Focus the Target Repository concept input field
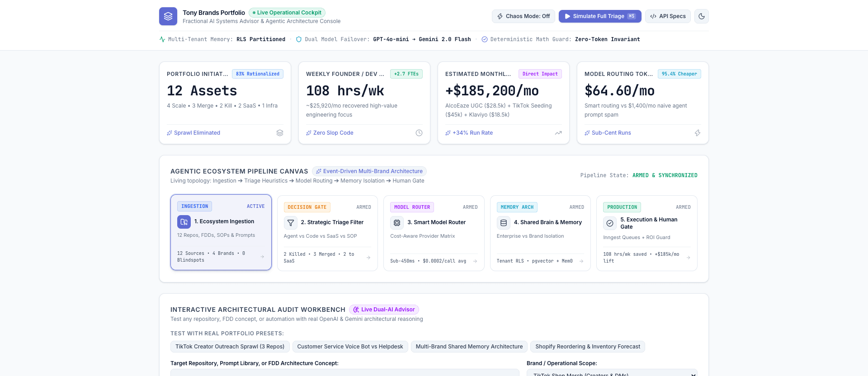The image size is (868, 376). [345, 373]
